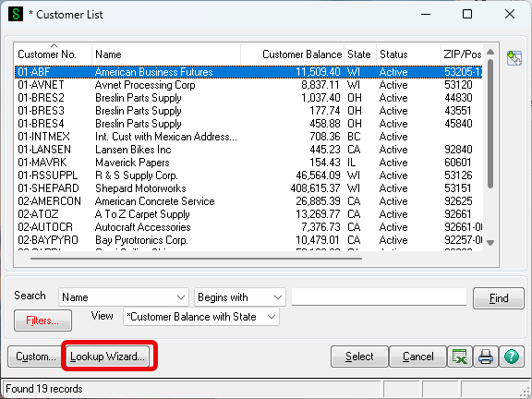Click the vertical scrollbar thumb
The width and height of the screenshot is (532, 399).
click(x=490, y=124)
